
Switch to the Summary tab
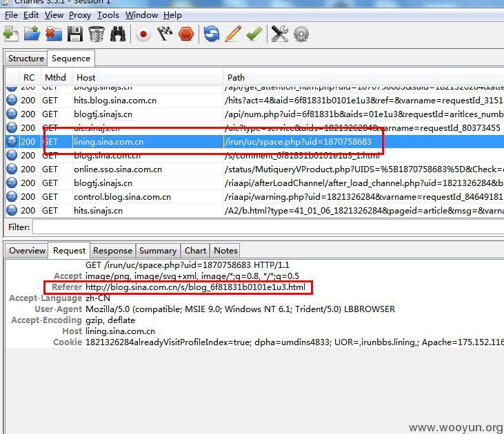coord(158,251)
